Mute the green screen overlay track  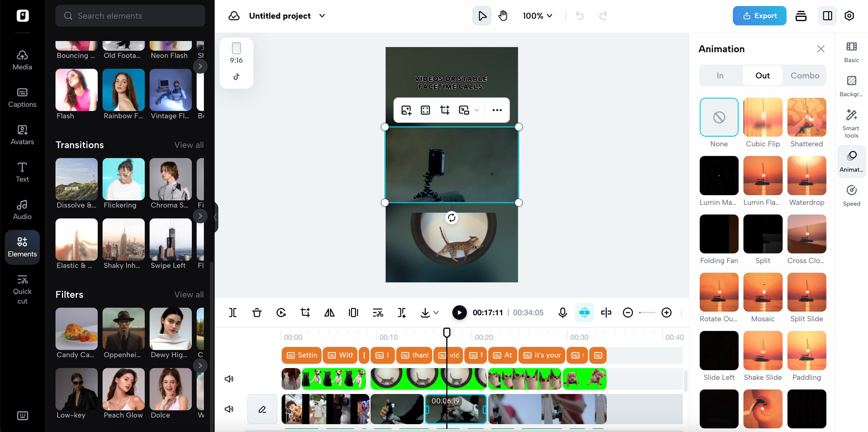(229, 379)
